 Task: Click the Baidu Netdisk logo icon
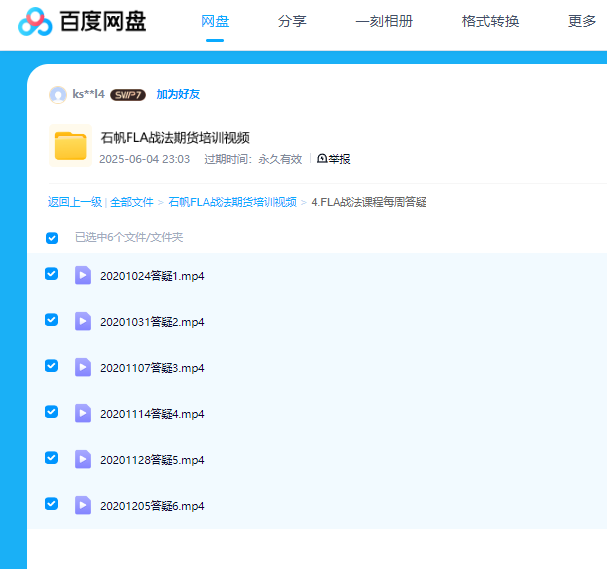click(x=36, y=21)
